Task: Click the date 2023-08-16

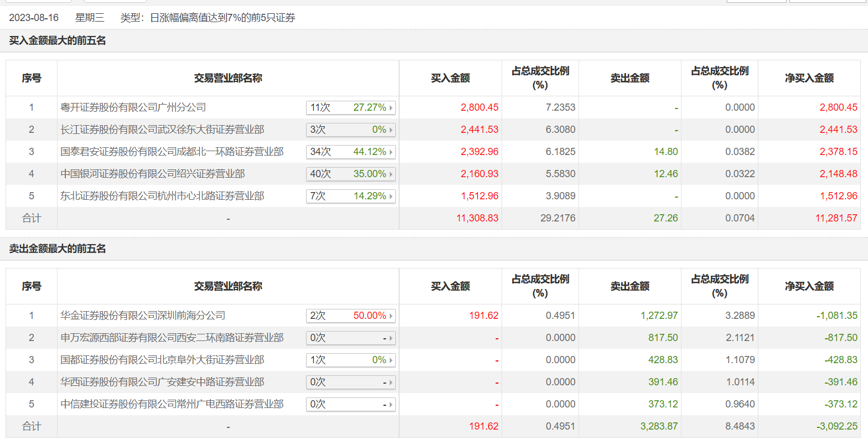Action: coord(34,18)
